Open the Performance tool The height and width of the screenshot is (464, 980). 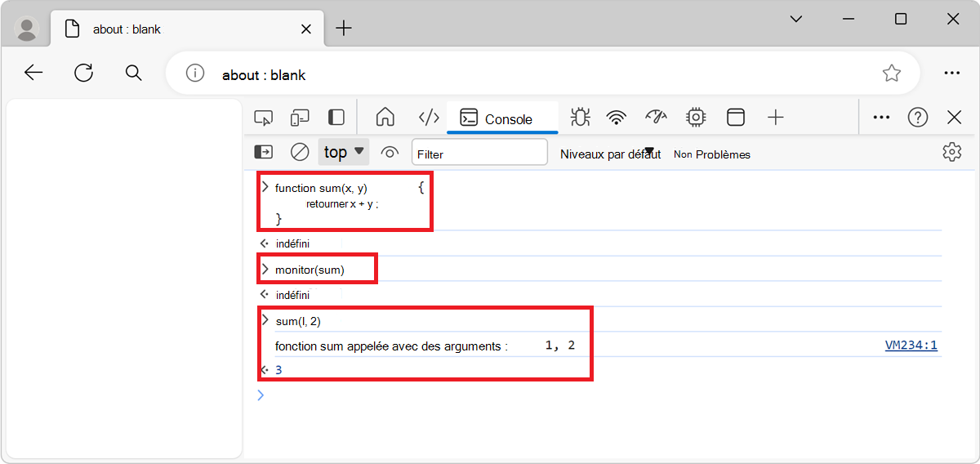[656, 118]
